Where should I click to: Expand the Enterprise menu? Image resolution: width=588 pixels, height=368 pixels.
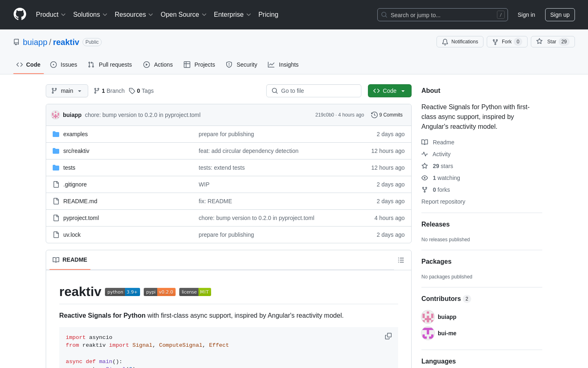pyautogui.click(x=232, y=15)
